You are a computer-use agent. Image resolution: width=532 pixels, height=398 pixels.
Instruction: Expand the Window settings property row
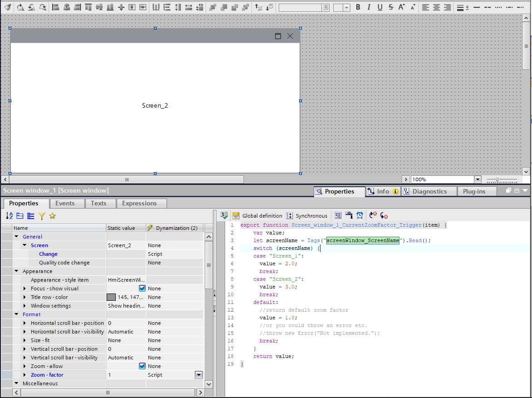point(25,306)
